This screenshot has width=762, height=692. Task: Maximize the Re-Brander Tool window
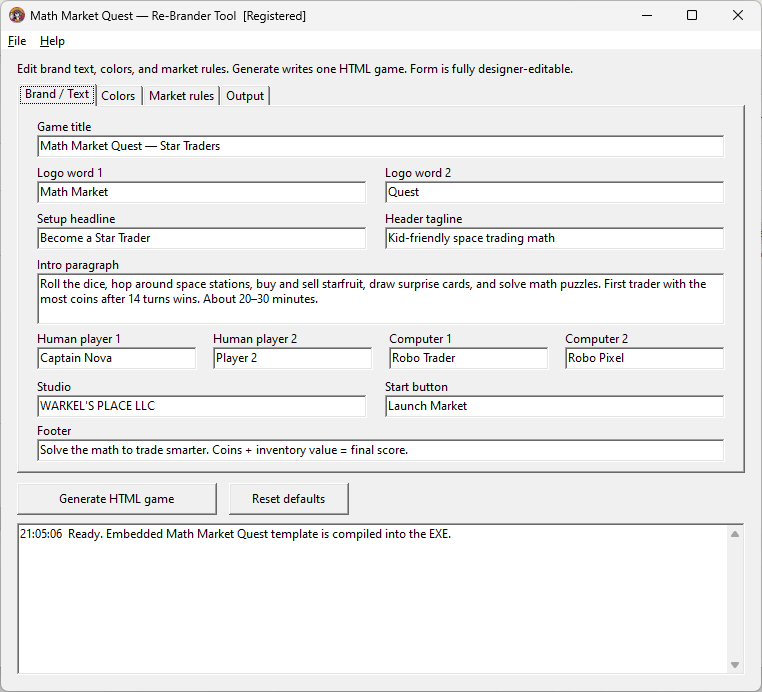pos(692,16)
